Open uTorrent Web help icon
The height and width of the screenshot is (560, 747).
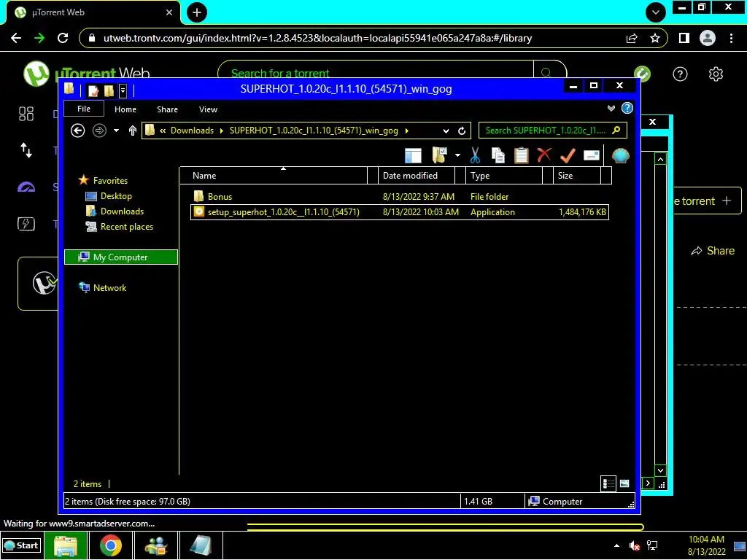(x=680, y=74)
